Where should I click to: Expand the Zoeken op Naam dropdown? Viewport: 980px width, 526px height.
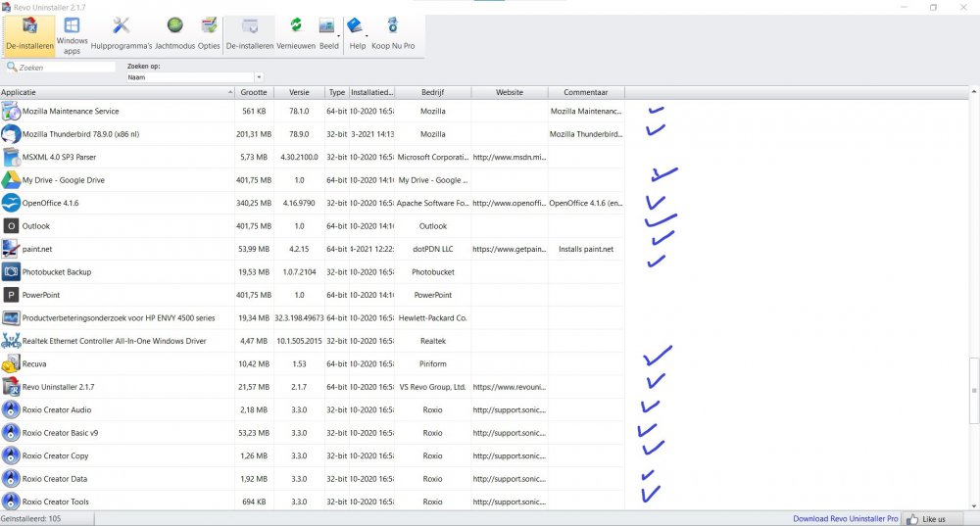(259, 76)
